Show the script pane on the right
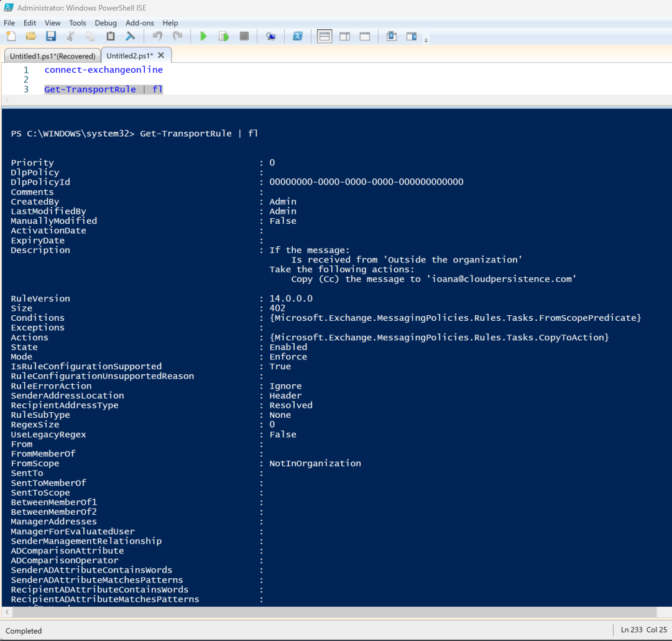Image resolution: width=672 pixels, height=641 pixels. coord(344,37)
